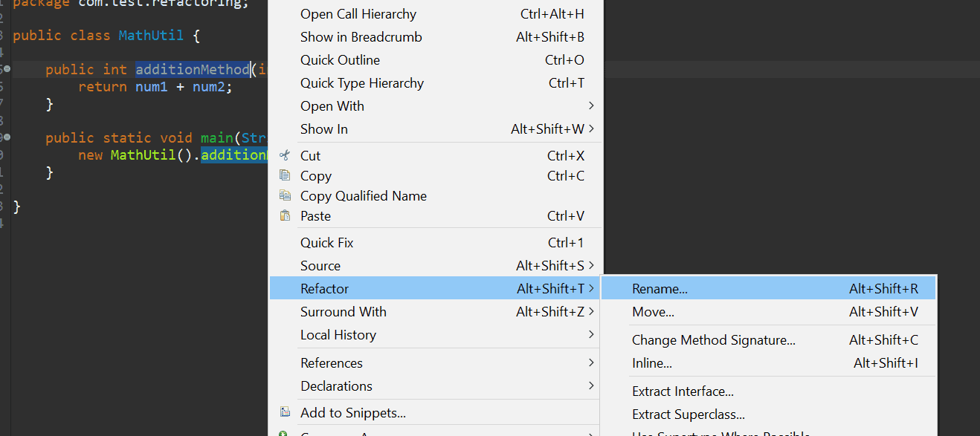Click the Add to Snippets icon
The width and height of the screenshot is (980, 436).
point(284,412)
